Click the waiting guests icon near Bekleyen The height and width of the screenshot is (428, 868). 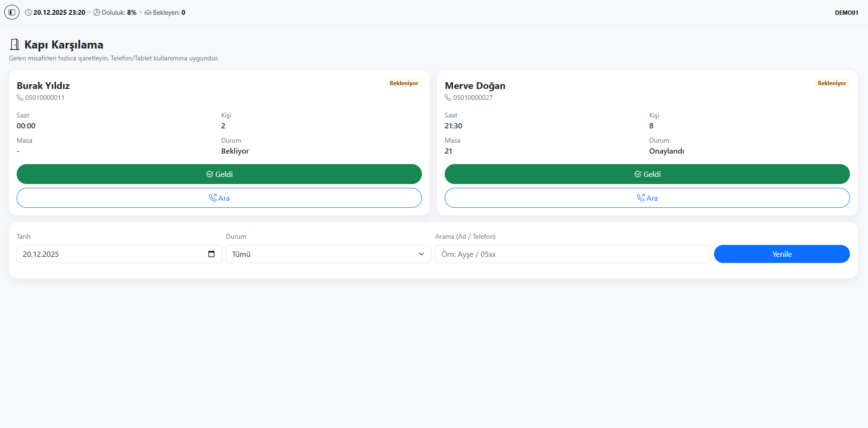[148, 12]
